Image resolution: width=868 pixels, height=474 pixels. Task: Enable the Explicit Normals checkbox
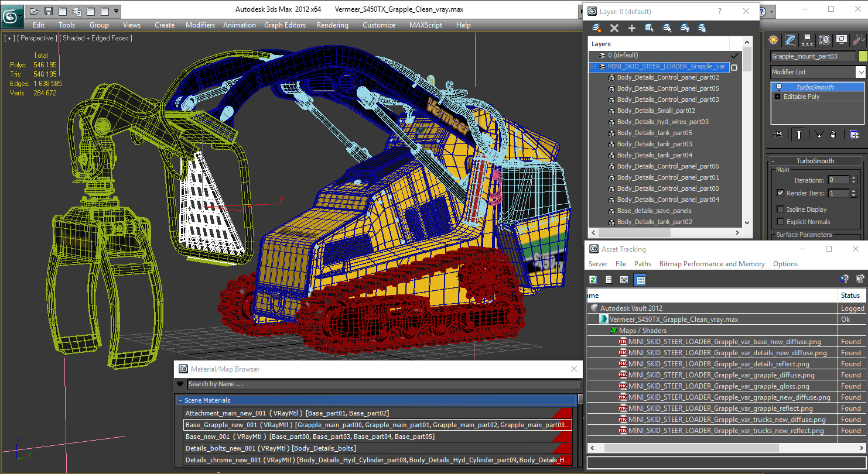point(780,222)
